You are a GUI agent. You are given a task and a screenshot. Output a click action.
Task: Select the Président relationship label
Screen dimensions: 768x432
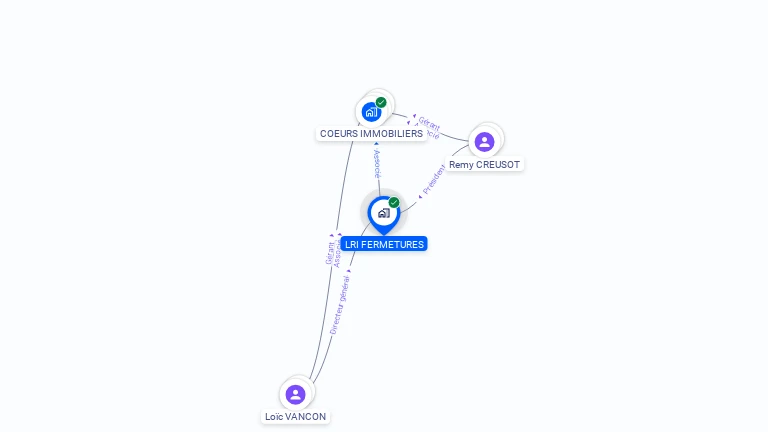(434, 179)
